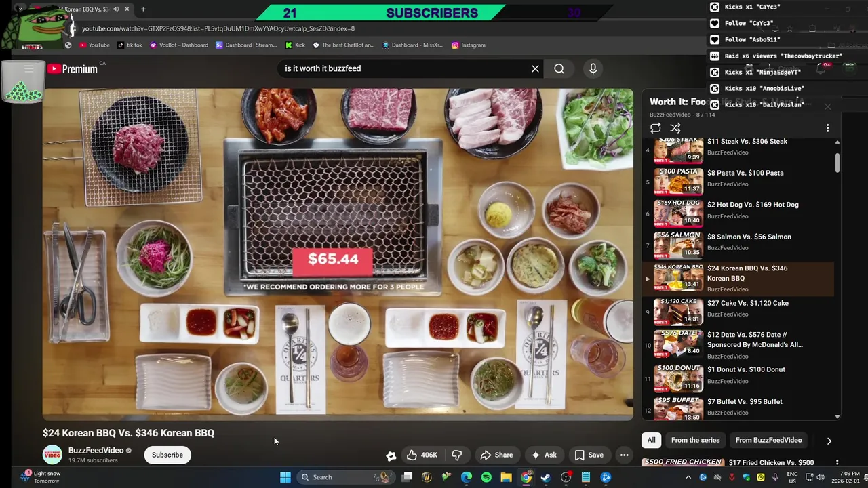Screen dimensions: 868x488
Task: Toggle playlist loop
Action: (x=655, y=128)
